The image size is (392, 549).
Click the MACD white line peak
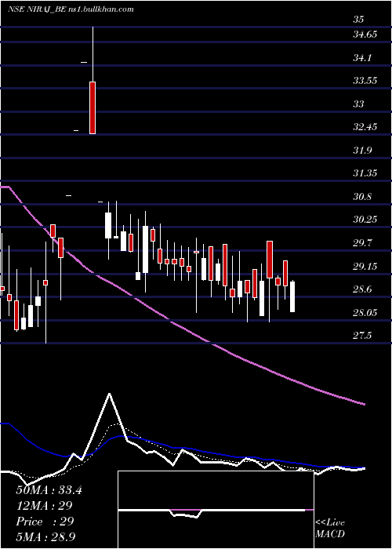tap(110, 394)
